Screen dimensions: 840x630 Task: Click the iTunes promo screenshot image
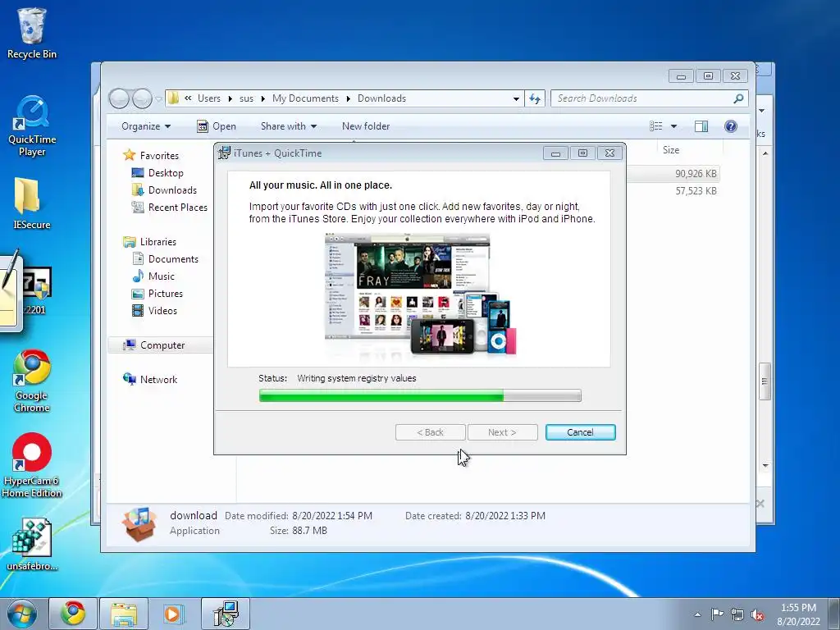pyautogui.click(x=421, y=294)
